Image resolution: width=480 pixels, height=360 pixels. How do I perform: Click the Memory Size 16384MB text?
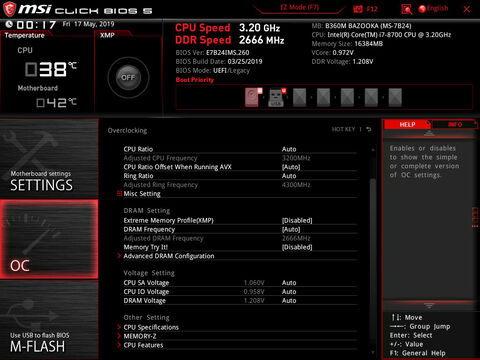tap(347, 44)
